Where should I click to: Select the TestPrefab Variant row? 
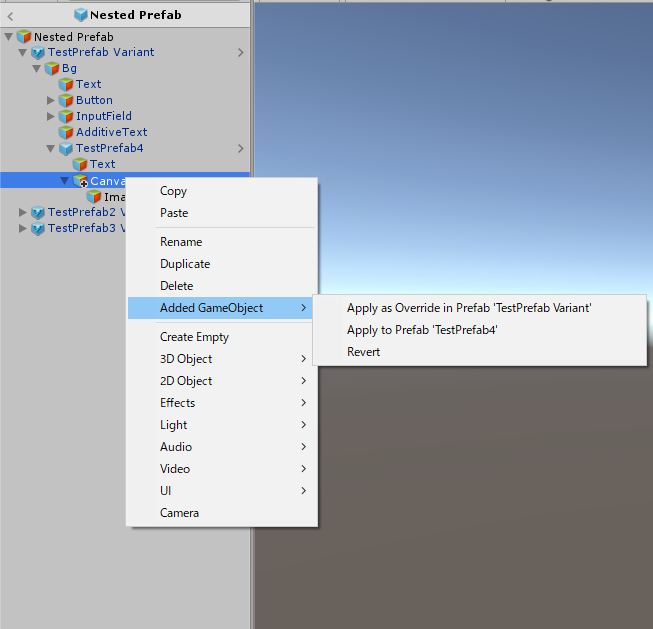(125, 52)
